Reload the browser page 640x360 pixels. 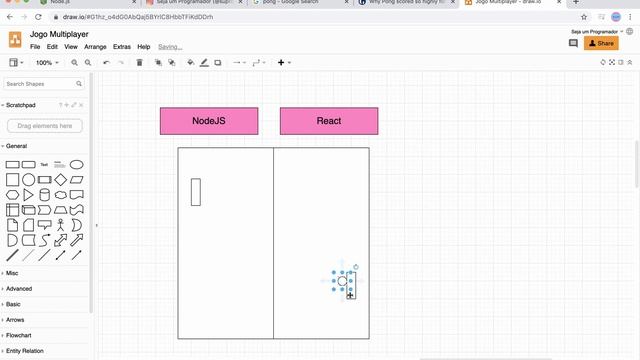pos(38,17)
